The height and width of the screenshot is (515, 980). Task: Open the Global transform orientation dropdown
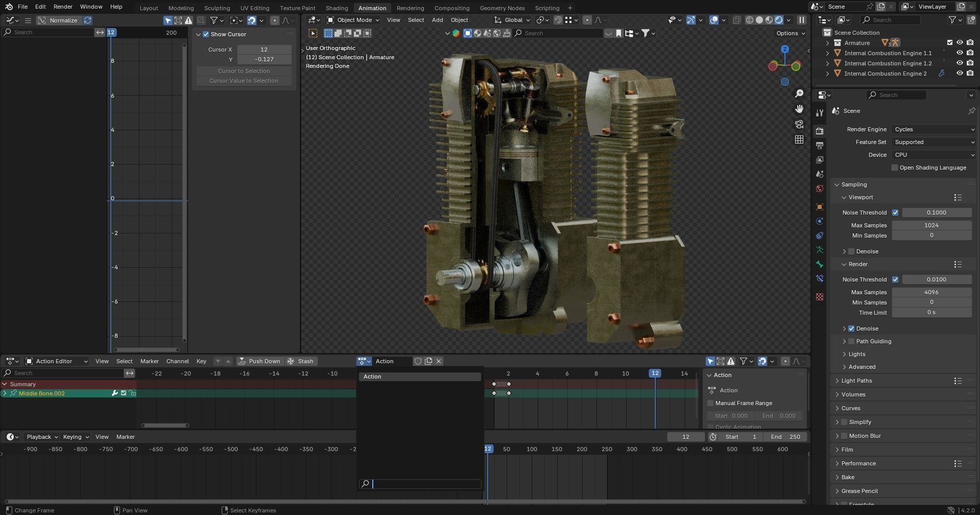(512, 20)
